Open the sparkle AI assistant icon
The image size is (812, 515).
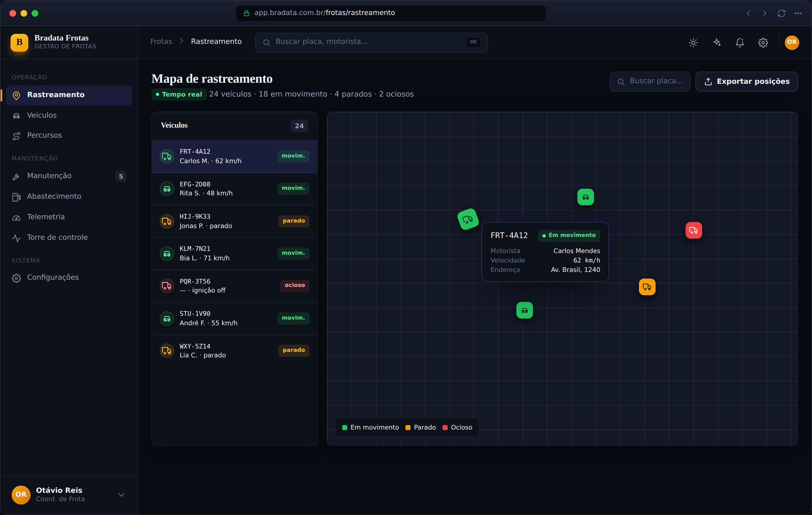[717, 42]
